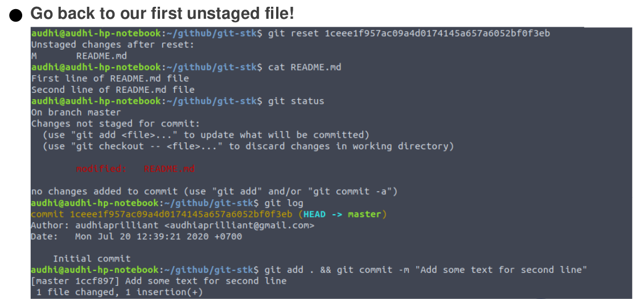Screen dimensions: 644x299
Task: Click the red 'modified: README.md' entry
Action: 136,169
